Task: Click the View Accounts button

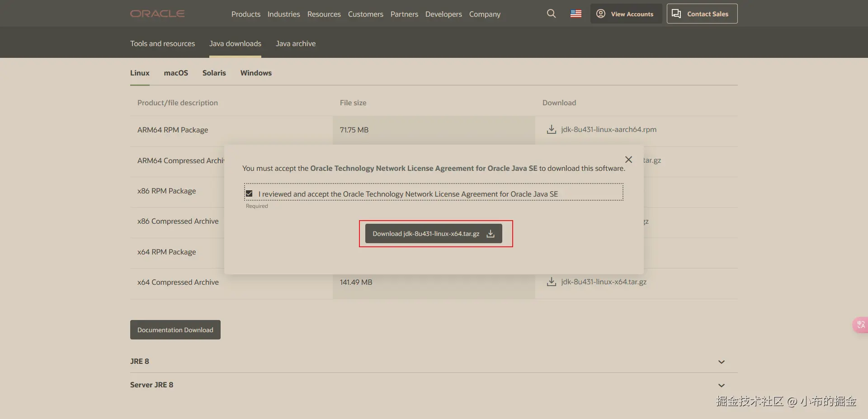Action: tap(626, 14)
